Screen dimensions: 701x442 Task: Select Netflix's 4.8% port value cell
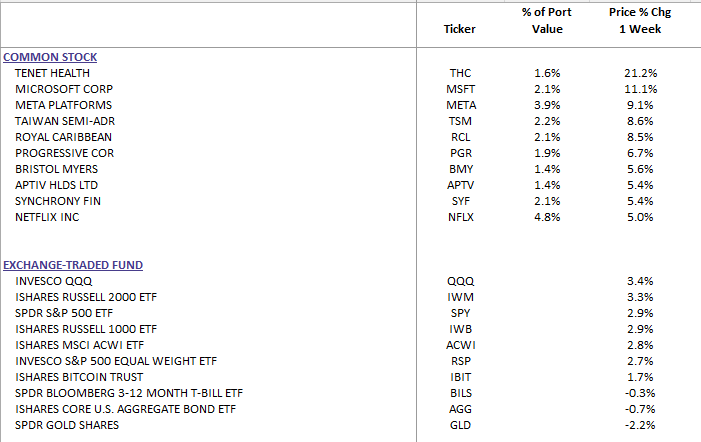coord(547,217)
